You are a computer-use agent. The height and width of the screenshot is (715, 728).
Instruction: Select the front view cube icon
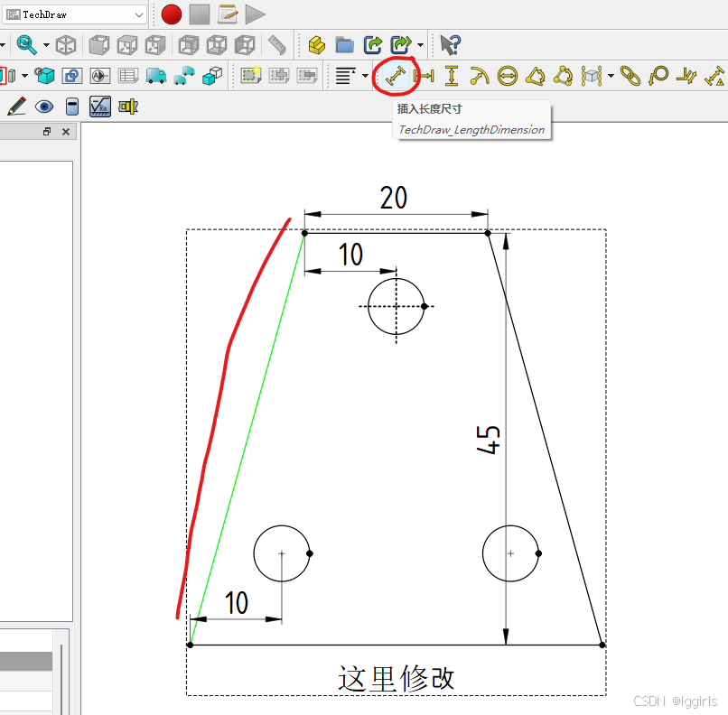pyautogui.click(x=98, y=45)
